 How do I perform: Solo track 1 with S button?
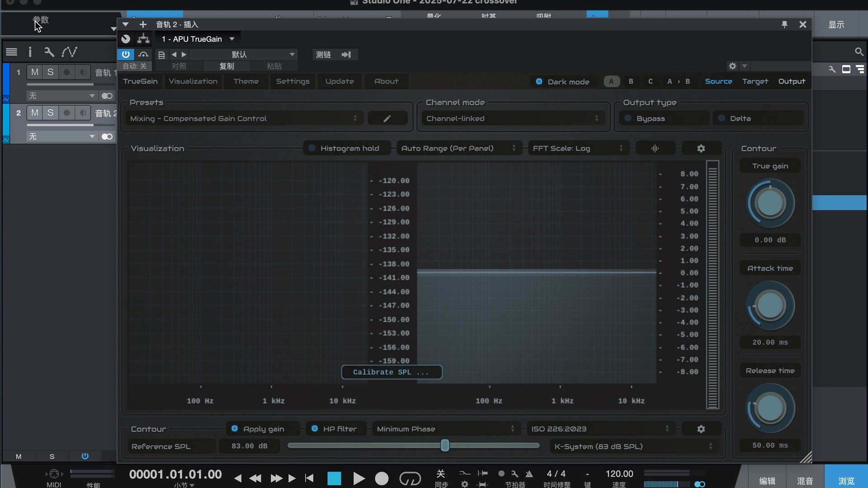[51, 72]
